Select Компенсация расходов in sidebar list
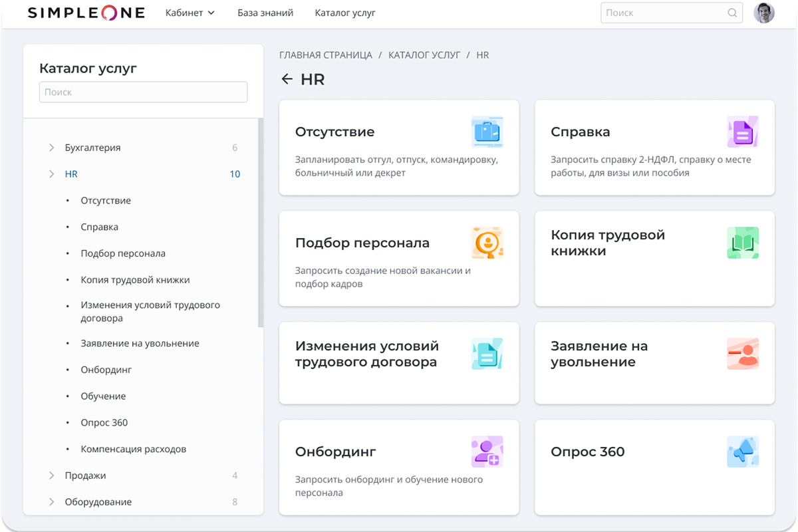This screenshot has width=798, height=532. (x=134, y=449)
